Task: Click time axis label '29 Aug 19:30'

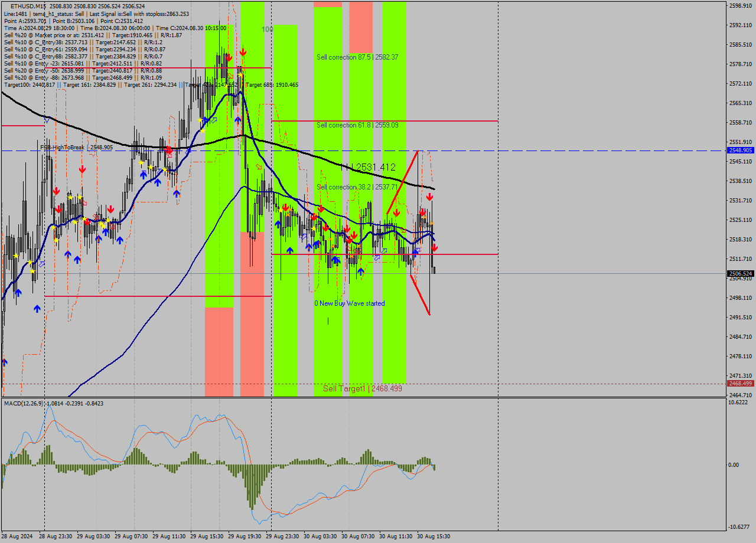Action: (245, 537)
